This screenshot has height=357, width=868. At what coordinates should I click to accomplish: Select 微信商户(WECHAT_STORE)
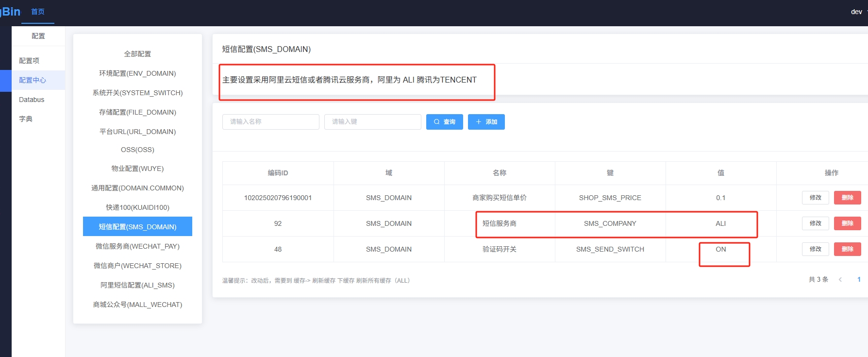(x=137, y=266)
